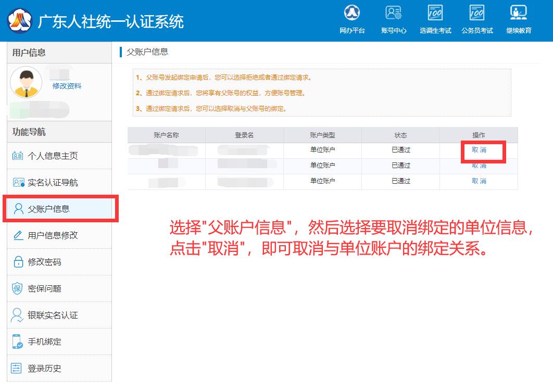The image size is (553, 392).
Task: Select 手机绑定 in the sidebar
Action: tap(44, 342)
